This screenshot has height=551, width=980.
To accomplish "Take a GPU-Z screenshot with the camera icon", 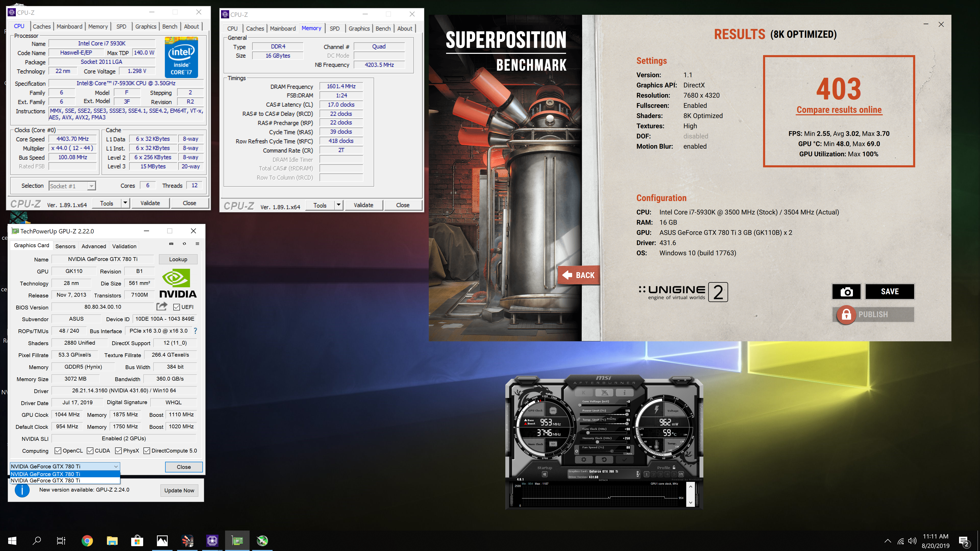I will pyautogui.click(x=171, y=244).
